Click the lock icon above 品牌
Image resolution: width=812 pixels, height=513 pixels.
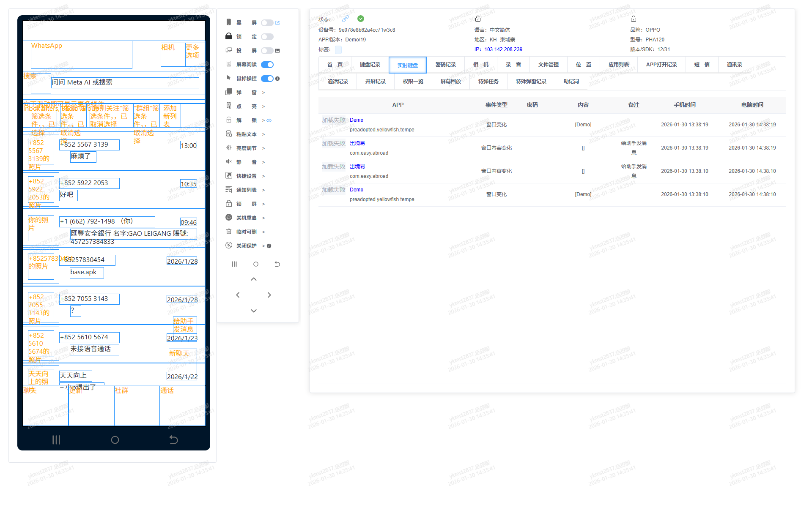[x=634, y=19]
